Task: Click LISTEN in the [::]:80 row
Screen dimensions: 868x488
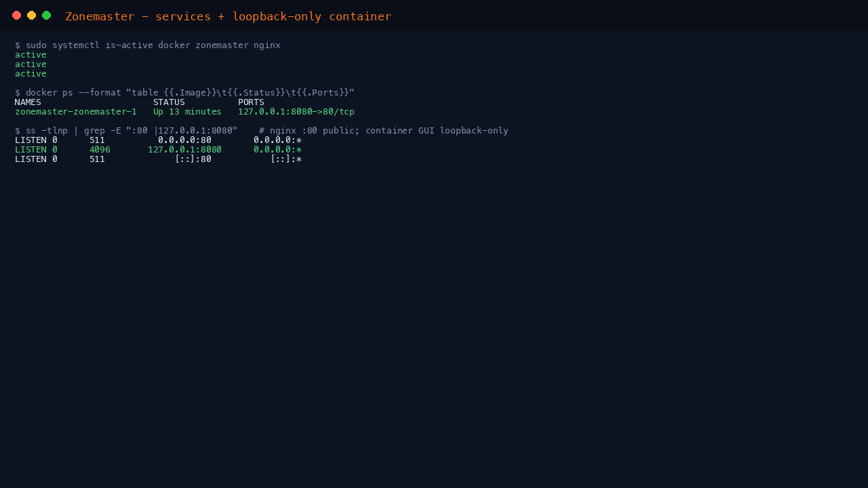Action: click(x=31, y=159)
